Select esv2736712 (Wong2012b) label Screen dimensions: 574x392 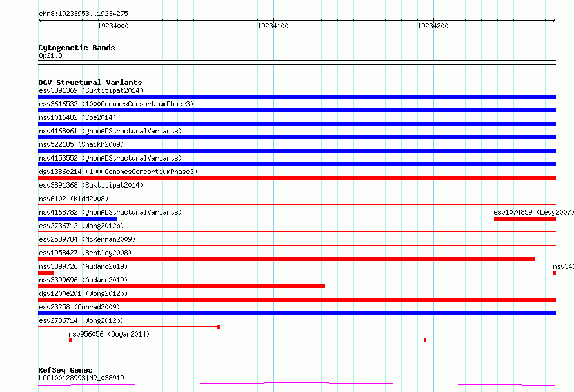coord(81,226)
